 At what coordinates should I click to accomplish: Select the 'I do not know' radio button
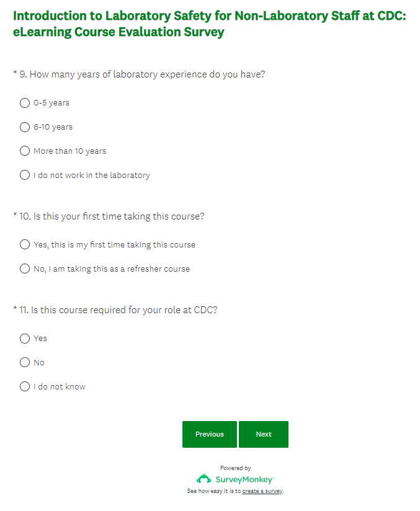pos(25,387)
